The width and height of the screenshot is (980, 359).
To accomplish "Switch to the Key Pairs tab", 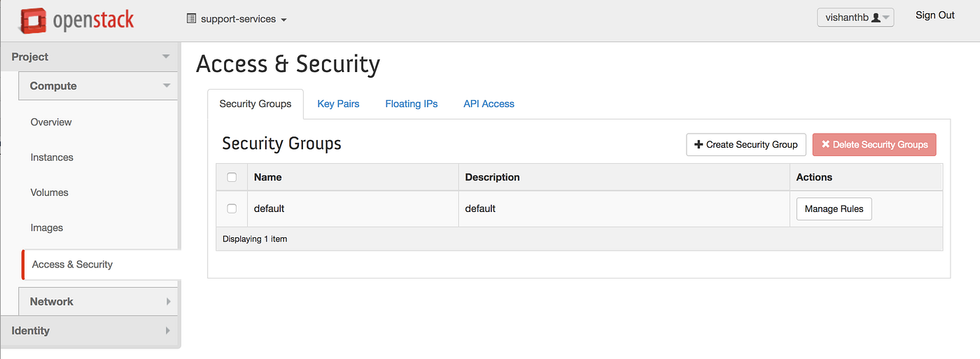I will pos(338,104).
